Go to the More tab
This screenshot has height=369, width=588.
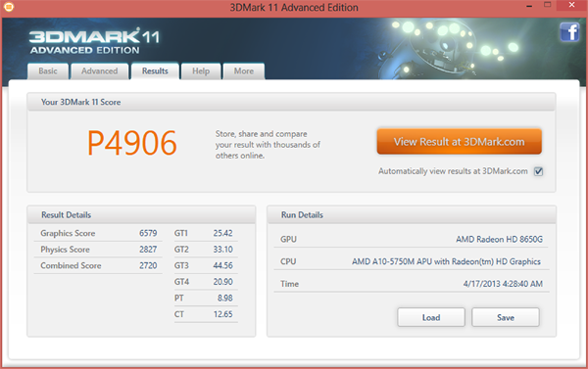coord(244,71)
